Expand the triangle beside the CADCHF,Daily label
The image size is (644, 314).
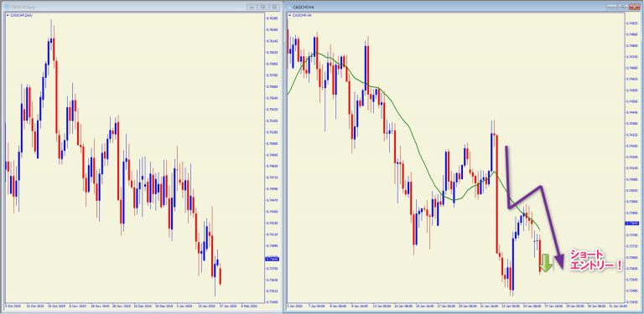click(8, 15)
